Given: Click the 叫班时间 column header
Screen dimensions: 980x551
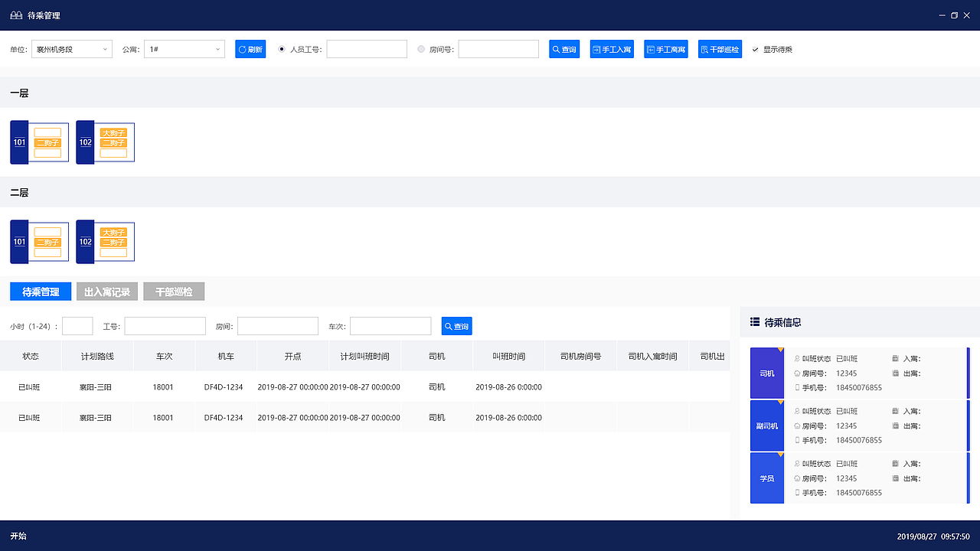Looking at the screenshot, I should [508, 356].
